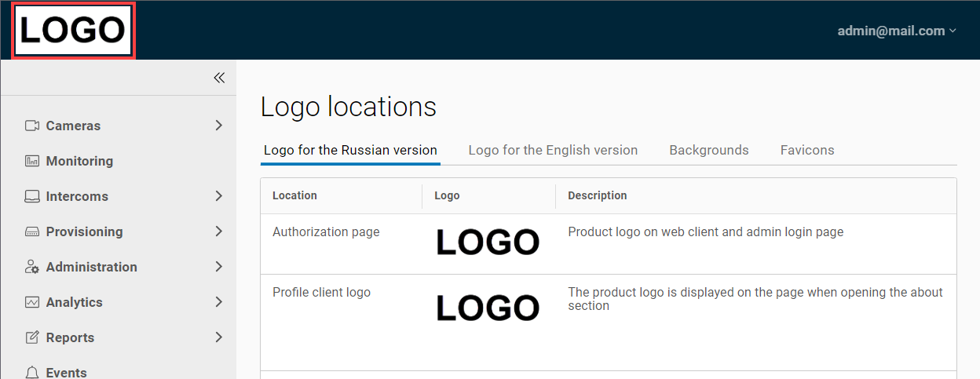Click the Authorization page logo thumbnail
Image resolution: width=980 pixels, height=379 pixels.
pyautogui.click(x=488, y=242)
